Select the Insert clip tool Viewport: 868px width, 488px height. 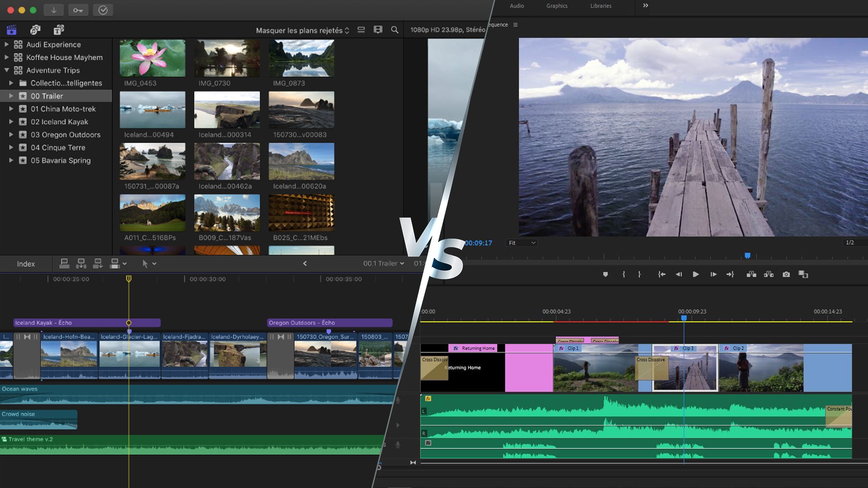click(x=81, y=263)
